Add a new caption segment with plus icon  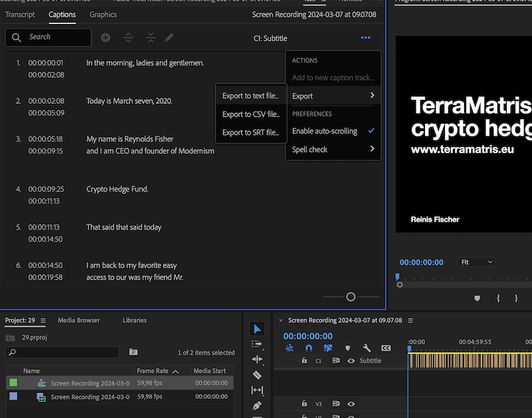106,38
